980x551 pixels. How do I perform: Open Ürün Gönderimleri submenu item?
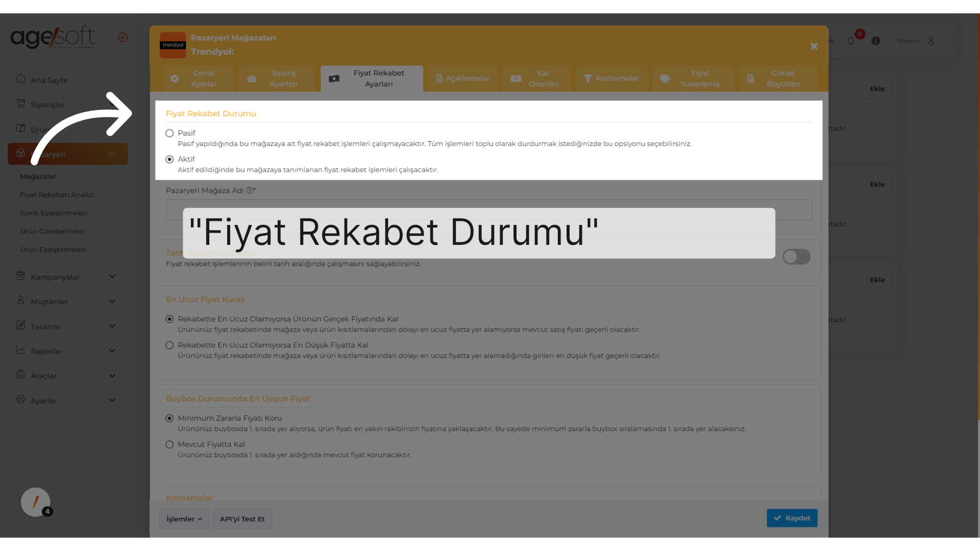pos(52,232)
